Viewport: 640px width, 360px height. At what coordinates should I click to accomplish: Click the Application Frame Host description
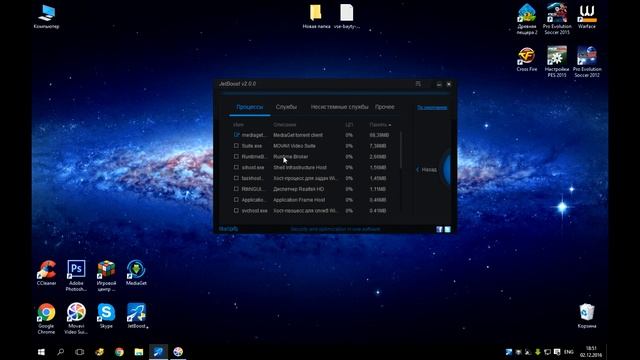point(299,200)
